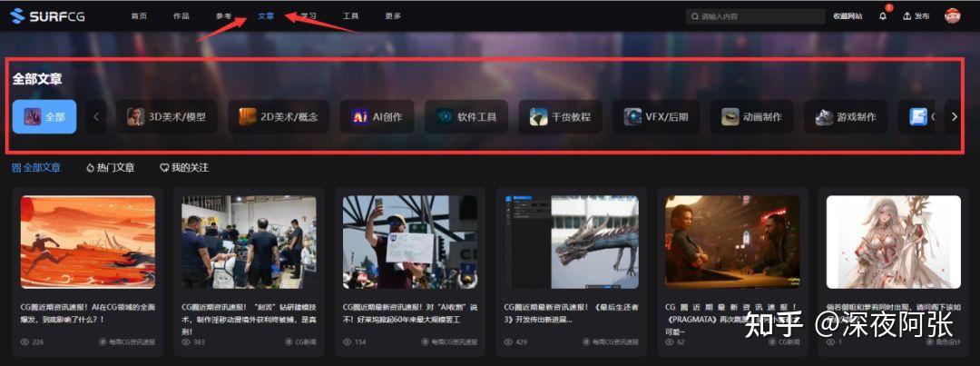The width and height of the screenshot is (980, 366).
Task: Open the 工具 nav item
Action: tap(350, 16)
